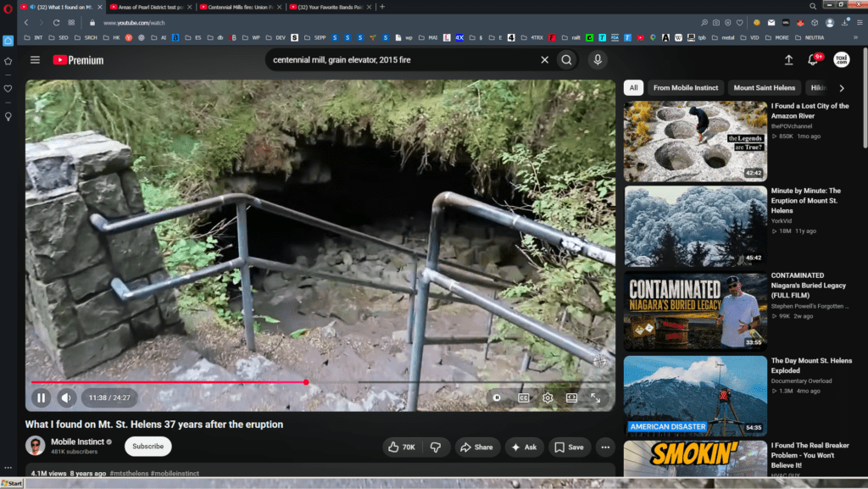Open Mobile Instinct channel avatar
The width and height of the screenshot is (868, 489).
tap(36, 446)
